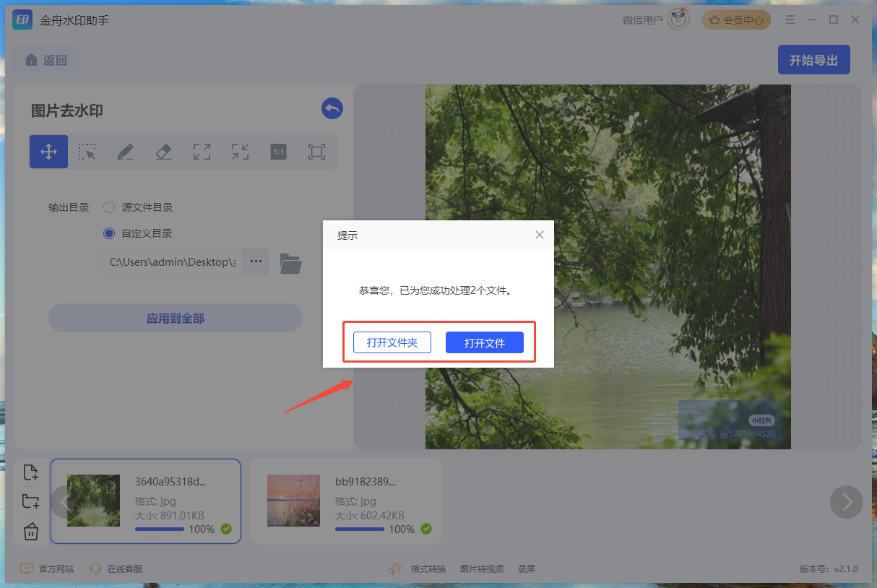Image resolution: width=877 pixels, height=588 pixels.
Task: Click the zoom in expand arrows icon
Action: point(202,152)
